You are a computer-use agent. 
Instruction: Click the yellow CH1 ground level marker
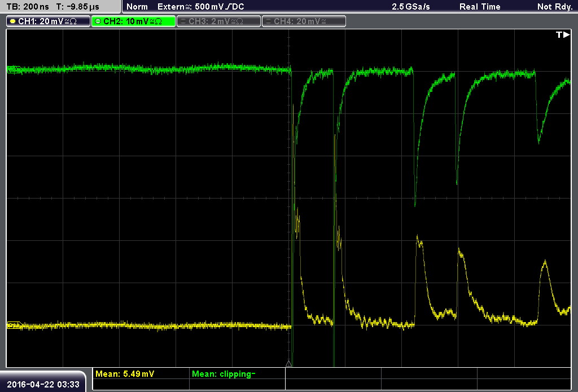click(15, 325)
